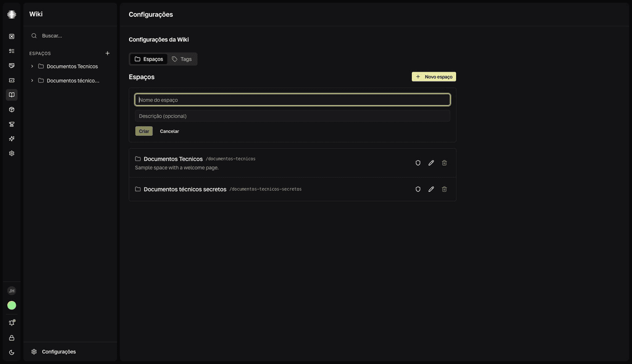
Task: Click the /documentos-tecnicos-secretos slug text
Action: pos(265,189)
